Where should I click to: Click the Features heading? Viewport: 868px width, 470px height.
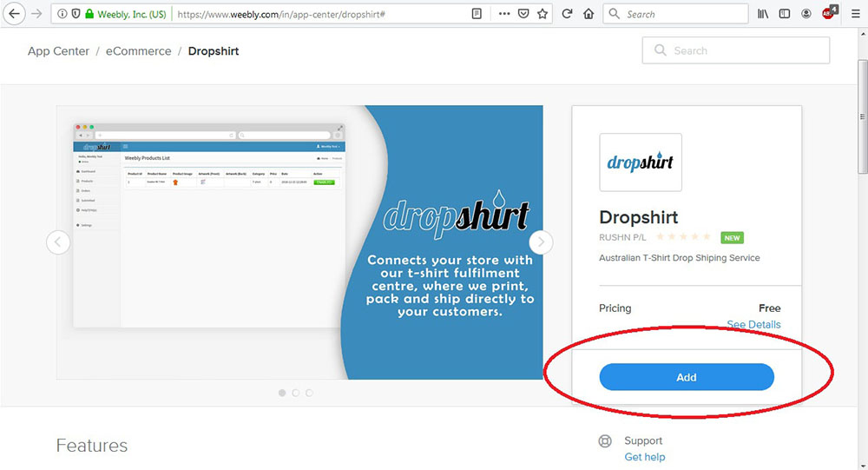coord(92,446)
